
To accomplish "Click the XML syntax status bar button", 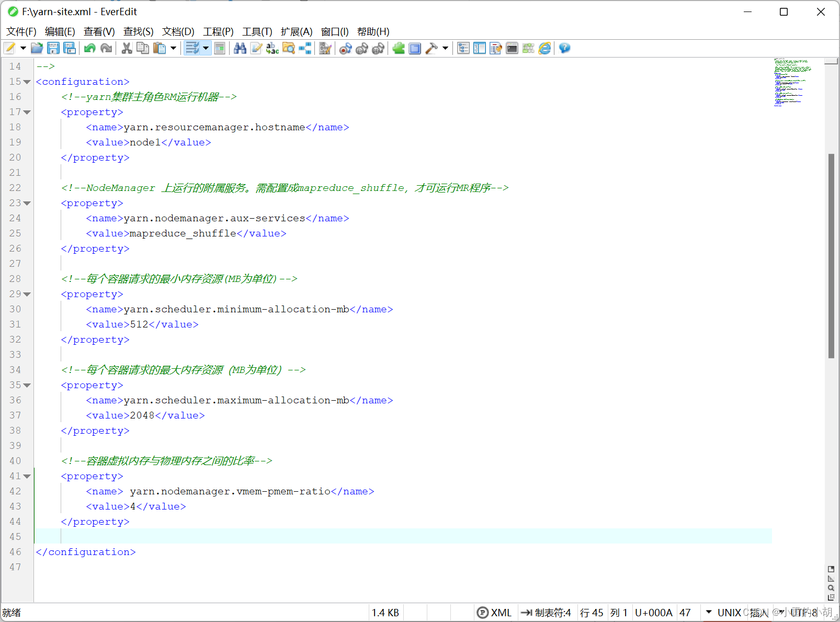I will (x=495, y=613).
